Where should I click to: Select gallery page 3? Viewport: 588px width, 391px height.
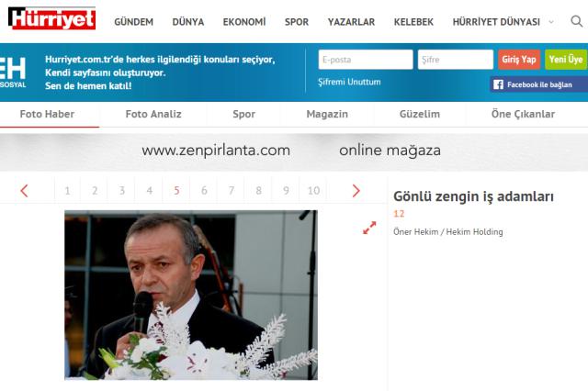[x=122, y=191]
